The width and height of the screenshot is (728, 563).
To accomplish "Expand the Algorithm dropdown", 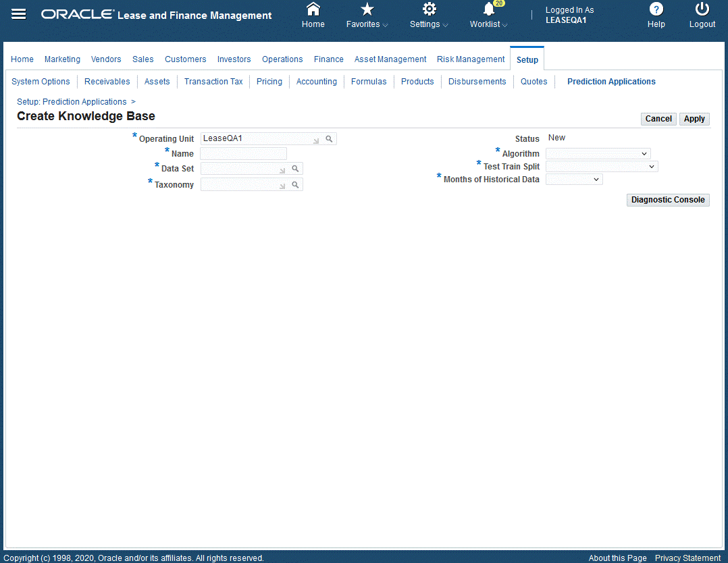I will coord(598,154).
